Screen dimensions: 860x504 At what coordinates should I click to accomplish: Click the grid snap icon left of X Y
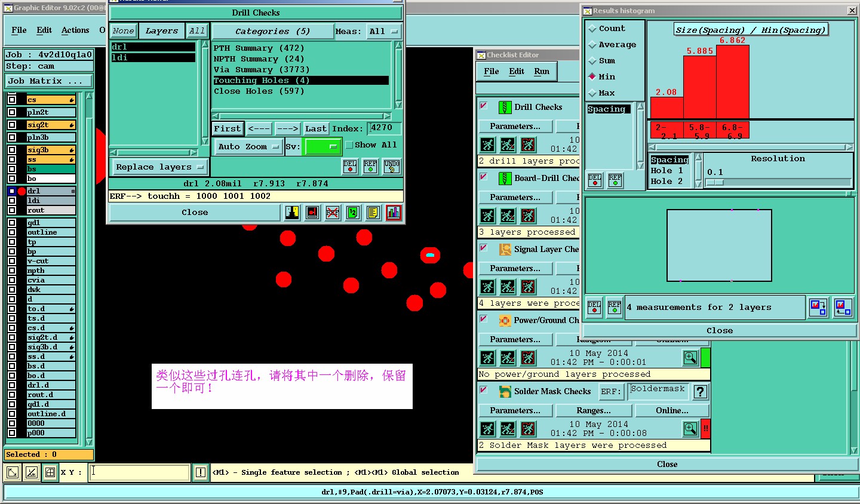point(51,472)
